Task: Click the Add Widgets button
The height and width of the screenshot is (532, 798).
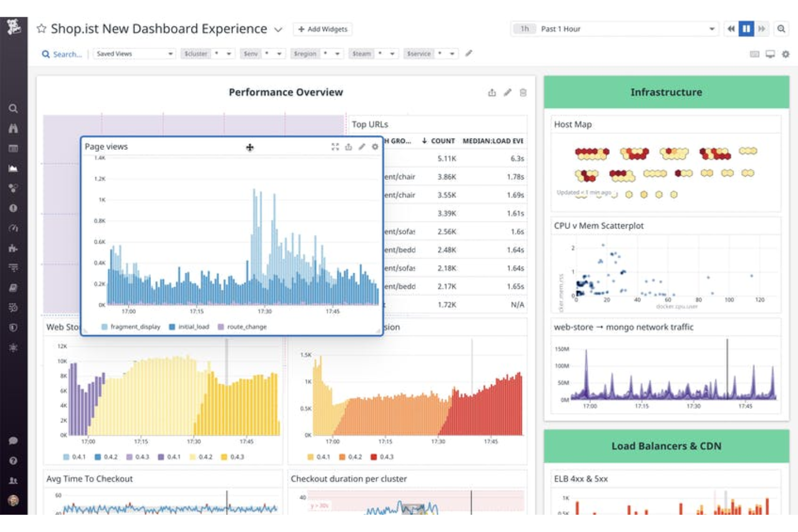Action: coord(322,30)
